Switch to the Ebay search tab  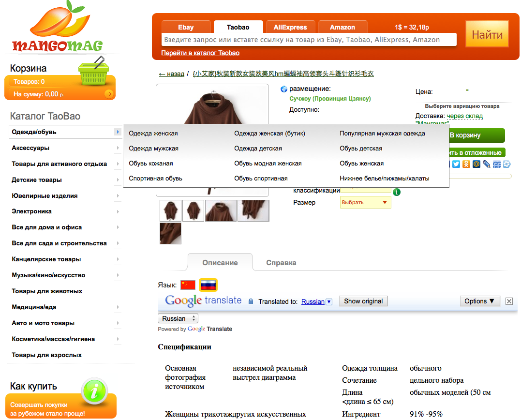[186, 27]
